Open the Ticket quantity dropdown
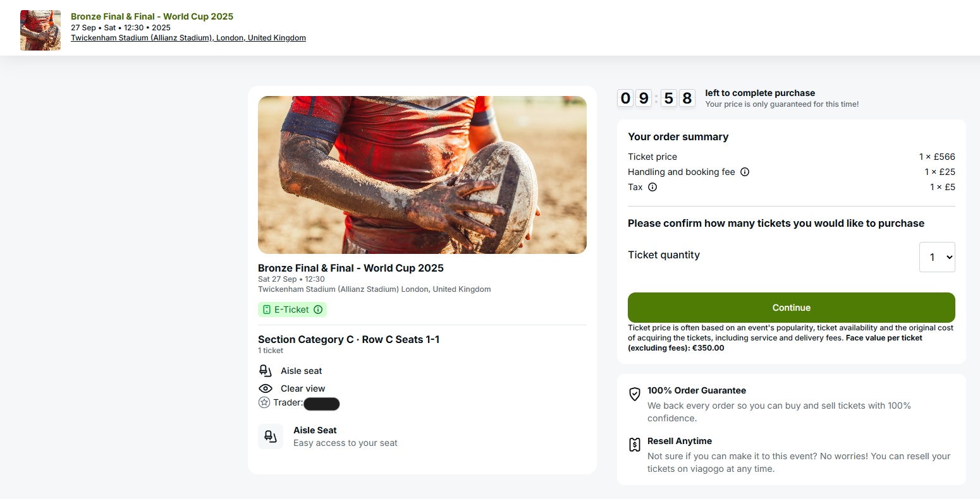The image size is (980, 499). coord(937,257)
